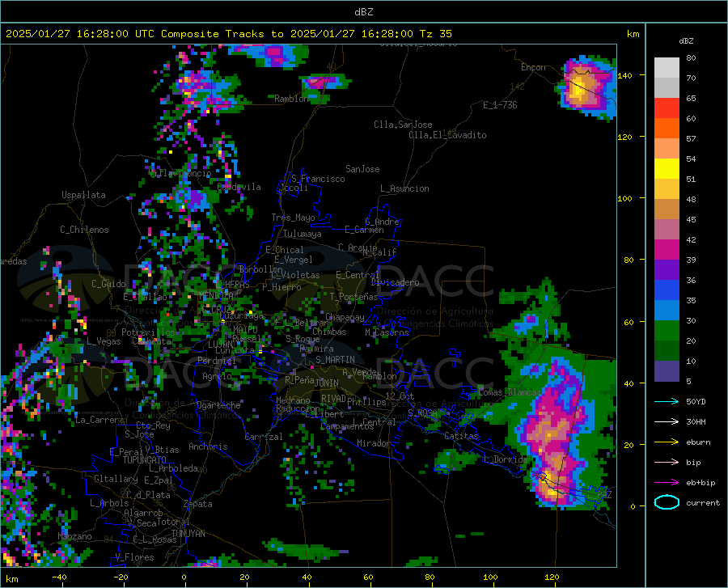Viewport: 728px width, 588px height.
Task: Click the 'Encon' map label
Action: (x=533, y=67)
